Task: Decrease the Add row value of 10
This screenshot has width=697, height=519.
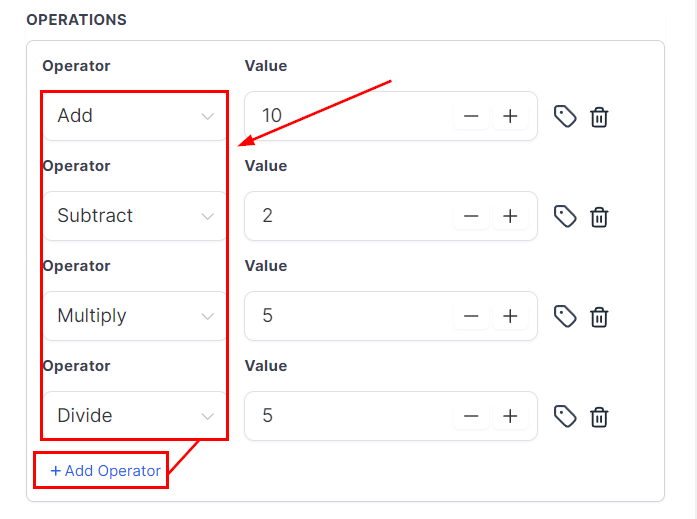Action: [x=471, y=116]
